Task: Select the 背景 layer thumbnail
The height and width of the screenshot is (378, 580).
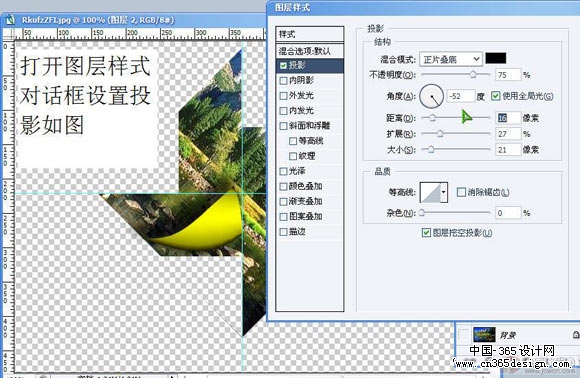Action: tap(484, 334)
